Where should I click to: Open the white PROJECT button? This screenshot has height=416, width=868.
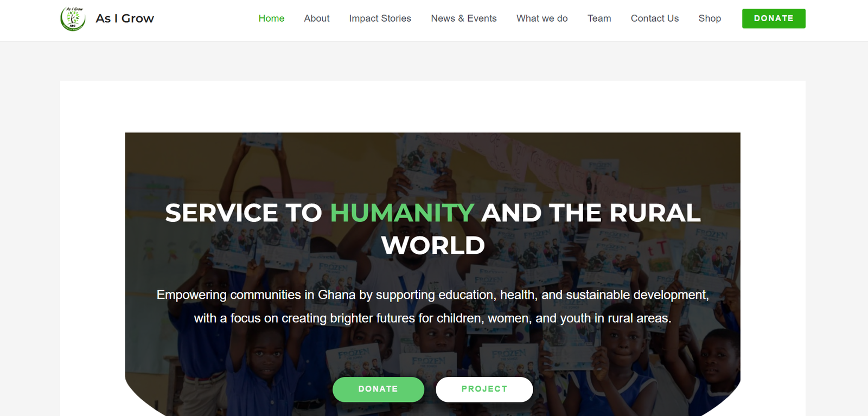tap(484, 389)
